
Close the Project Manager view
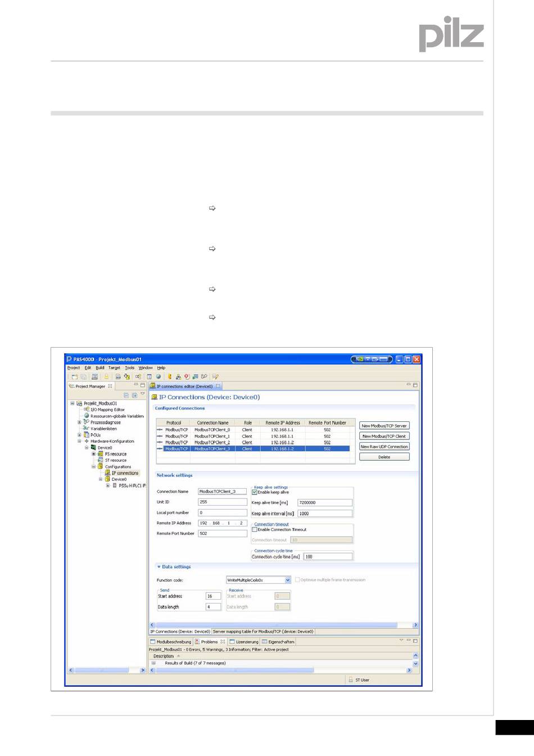(110, 386)
